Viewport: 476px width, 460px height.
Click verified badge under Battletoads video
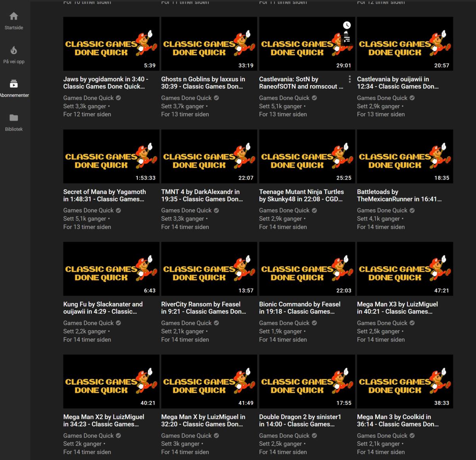pos(412,211)
